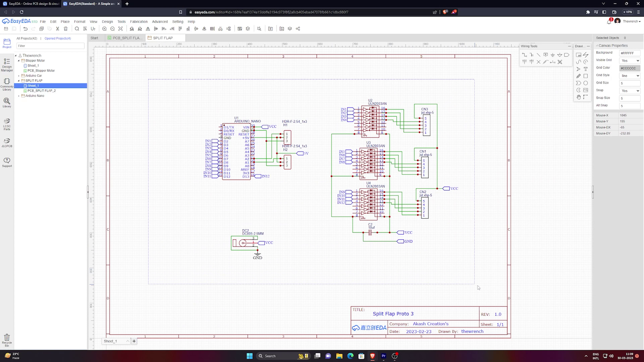Open the Fabrication menu

(138, 22)
